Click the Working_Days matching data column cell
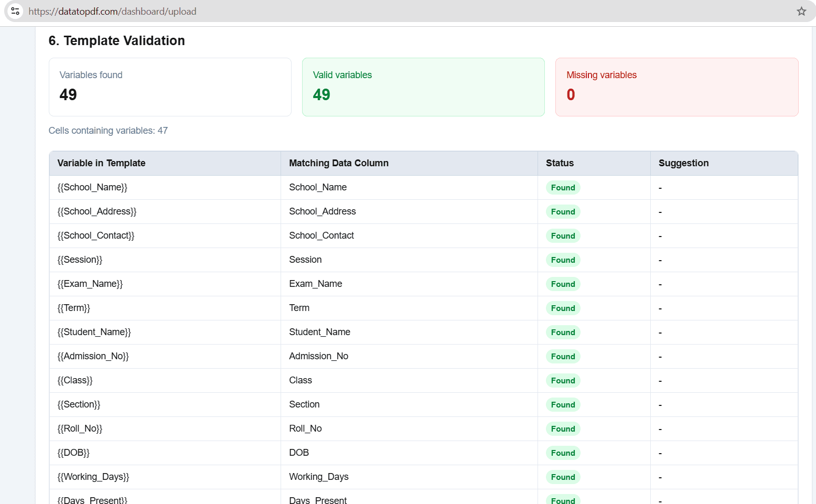The height and width of the screenshot is (504, 816). coord(409,477)
